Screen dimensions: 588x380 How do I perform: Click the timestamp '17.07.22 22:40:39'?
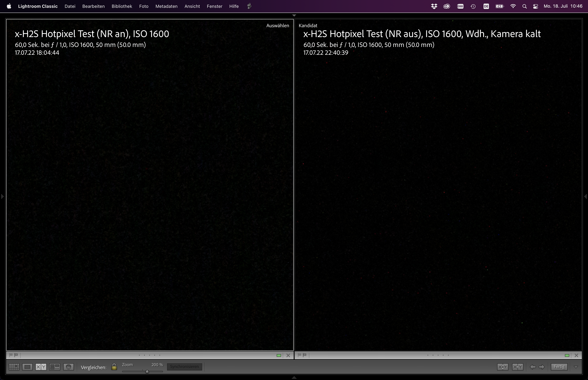326,53
